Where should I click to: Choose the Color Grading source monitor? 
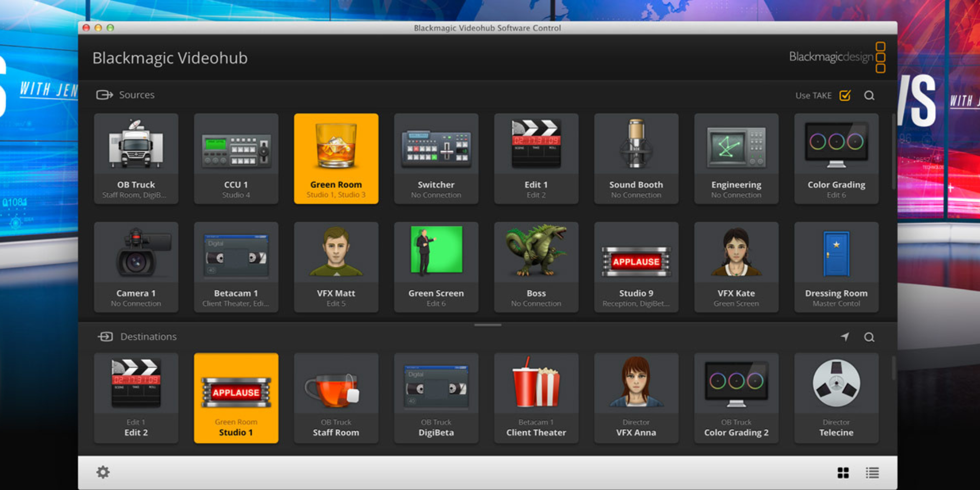[836, 159]
